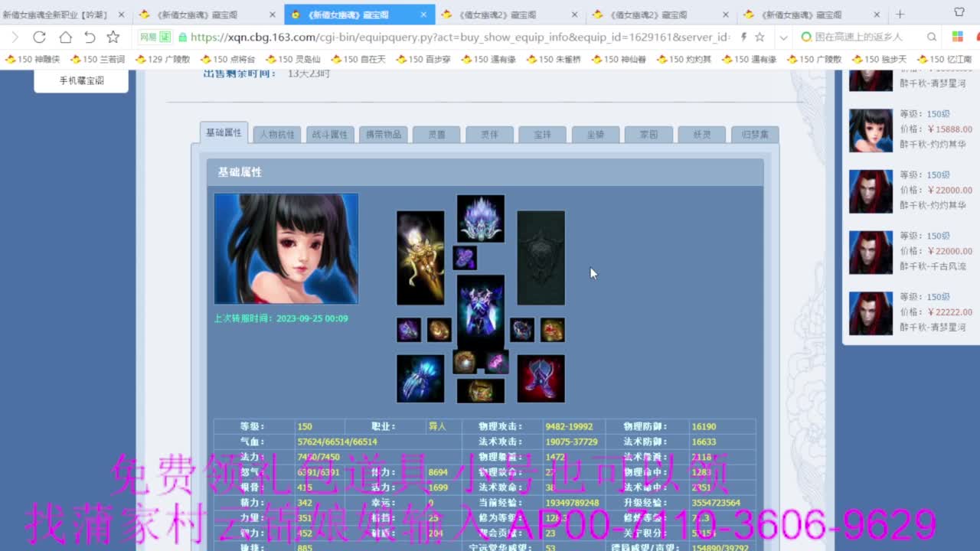Click the 手机藏宝阁 button
The width and height of the screenshot is (980, 551).
click(81, 80)
